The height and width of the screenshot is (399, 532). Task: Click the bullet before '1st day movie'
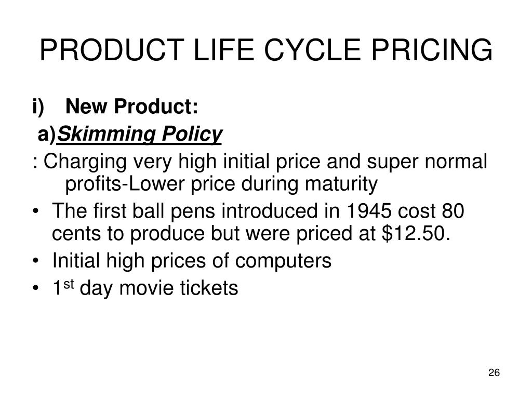pyautogui.click(x=35, y=288)
